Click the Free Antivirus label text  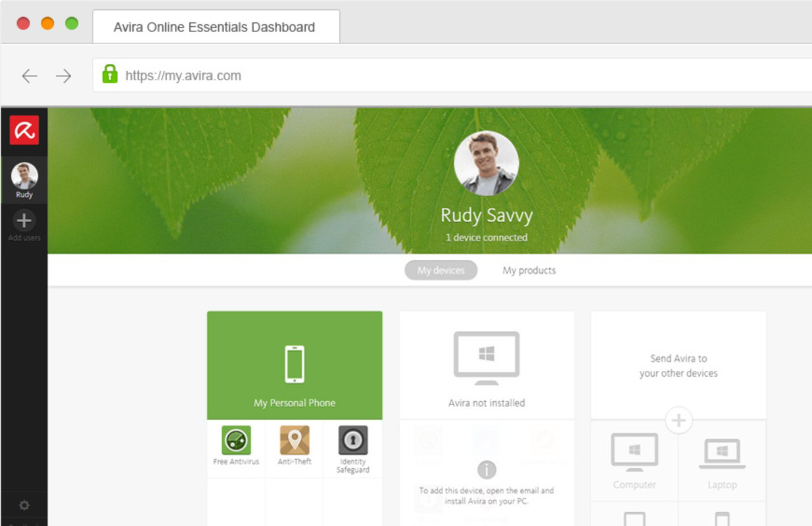coord(236,462)
